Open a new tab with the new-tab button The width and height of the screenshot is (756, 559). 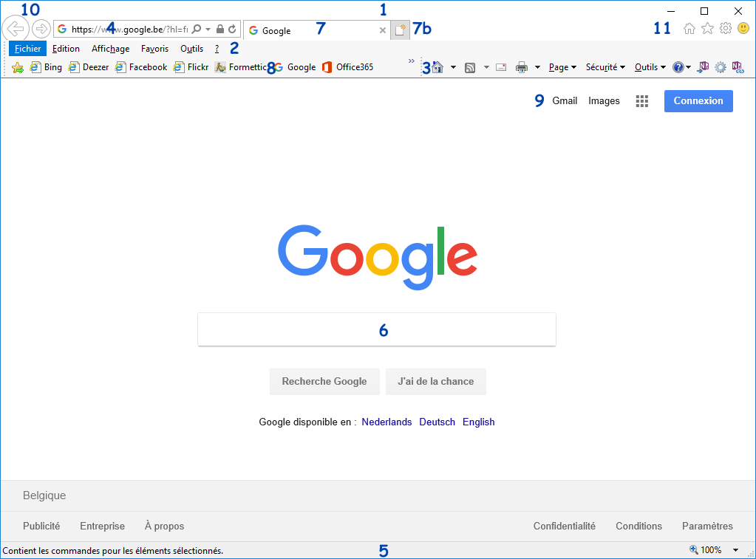coord(400,30)
